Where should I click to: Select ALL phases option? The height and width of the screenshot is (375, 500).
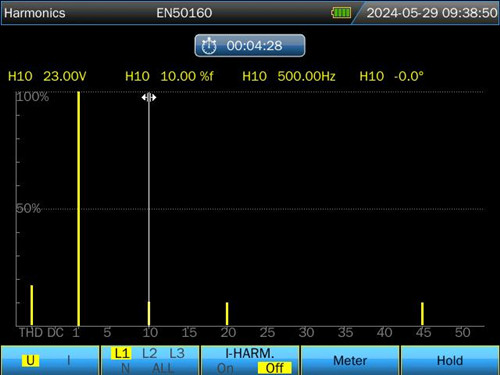[163, 368]
